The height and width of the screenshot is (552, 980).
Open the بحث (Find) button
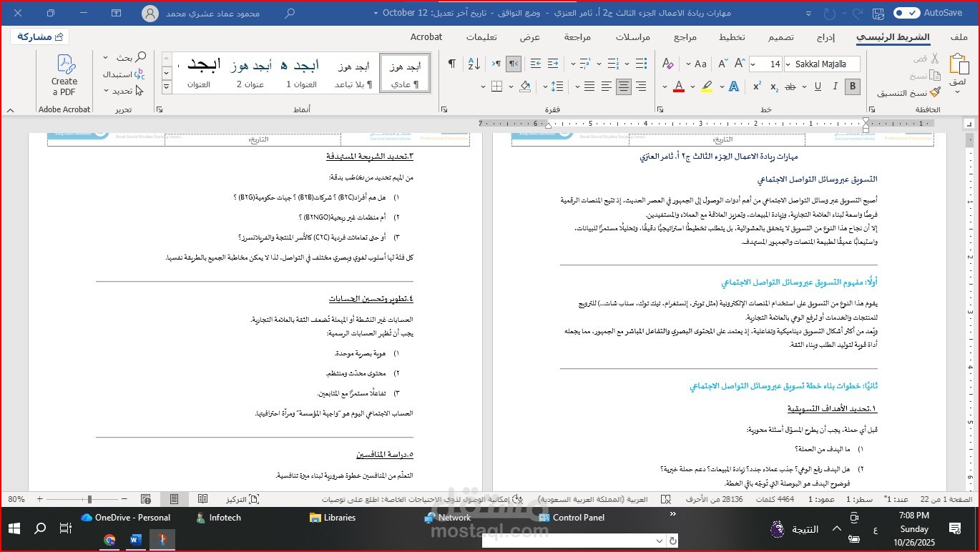[x=132, y=57]
